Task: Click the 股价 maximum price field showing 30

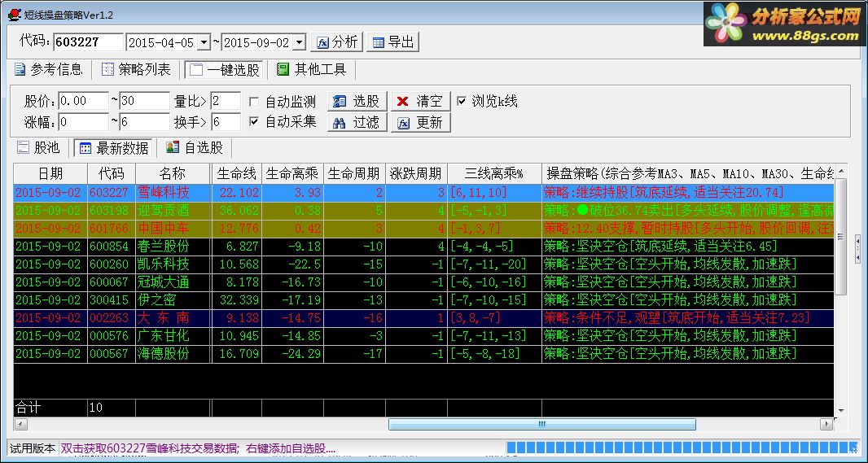Action: (144, 101)
